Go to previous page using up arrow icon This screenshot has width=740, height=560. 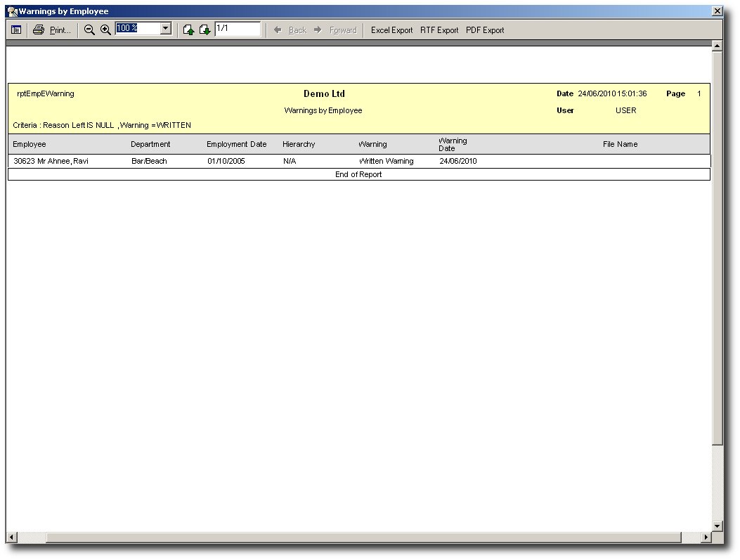coord(188,30)
